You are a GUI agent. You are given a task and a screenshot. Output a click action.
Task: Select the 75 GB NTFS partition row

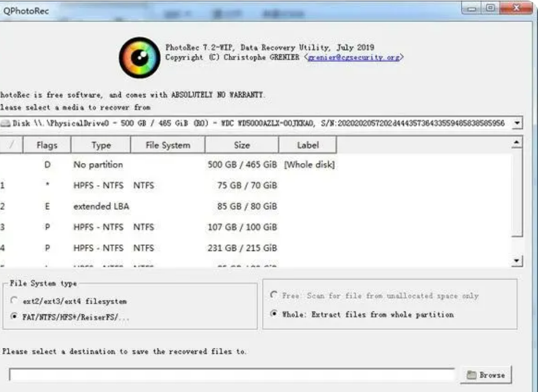[x=169, y=186]
